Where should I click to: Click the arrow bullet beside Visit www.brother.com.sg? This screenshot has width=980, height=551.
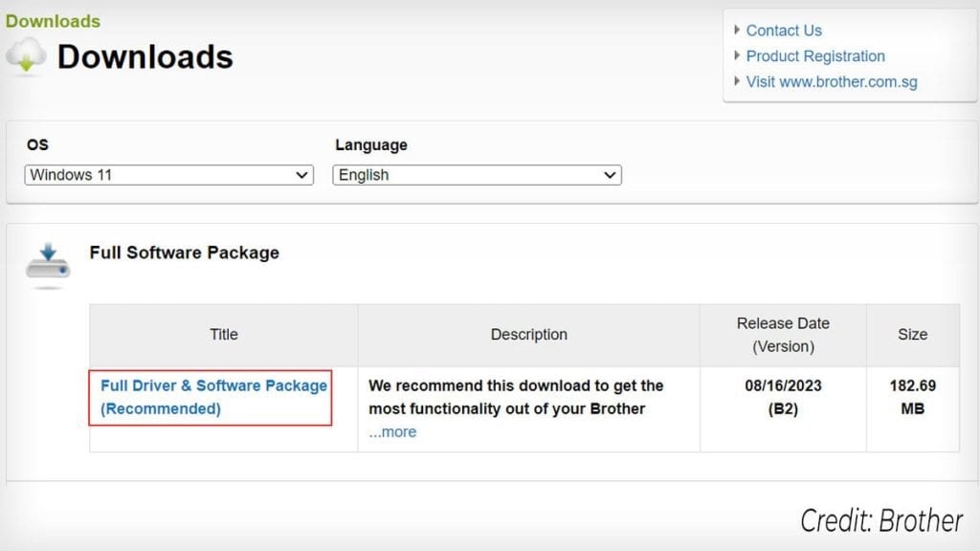click(x=737, y=81)
